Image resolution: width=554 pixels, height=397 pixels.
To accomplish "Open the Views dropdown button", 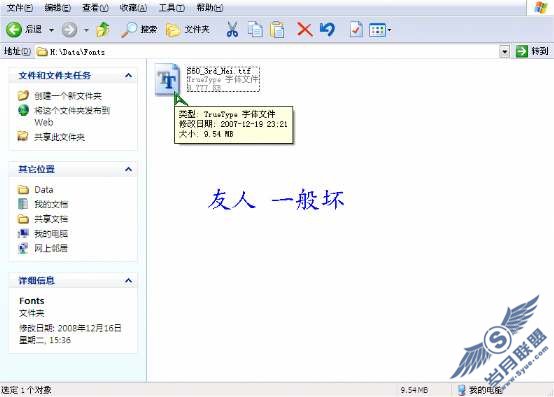I will tap(380, 30).
